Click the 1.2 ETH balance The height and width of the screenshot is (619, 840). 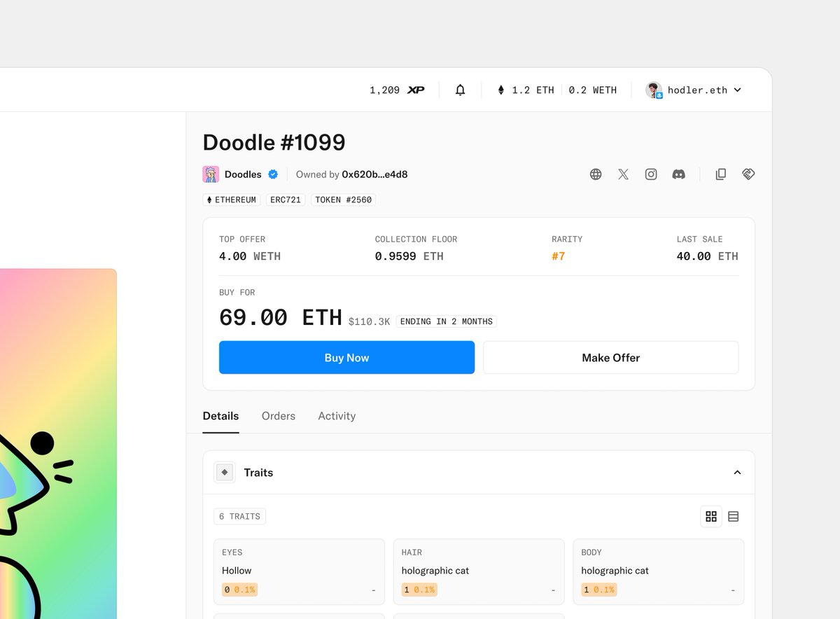click(533, 90)
